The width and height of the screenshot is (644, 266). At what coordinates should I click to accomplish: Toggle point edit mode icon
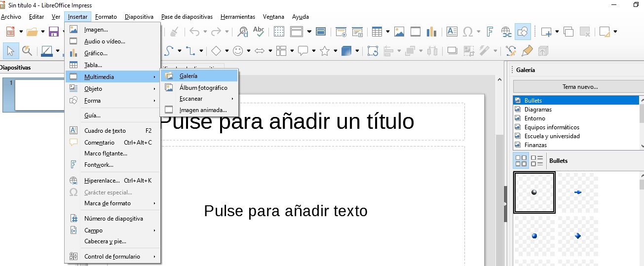click(511, 51)
